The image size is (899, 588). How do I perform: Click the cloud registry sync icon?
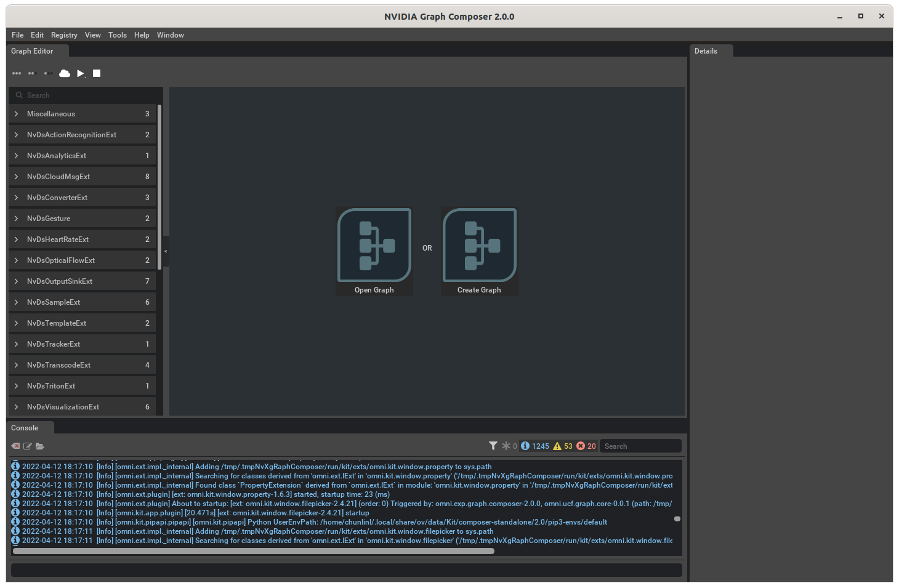[x=65, y=73]
